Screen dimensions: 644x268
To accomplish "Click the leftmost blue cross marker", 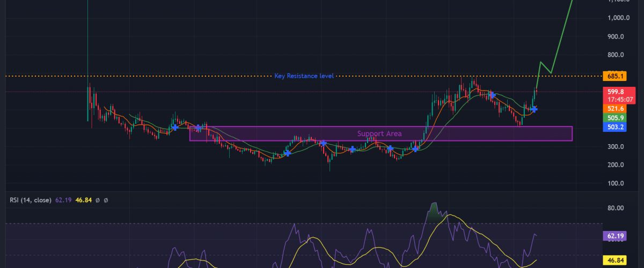I will (x=174, y=127).
